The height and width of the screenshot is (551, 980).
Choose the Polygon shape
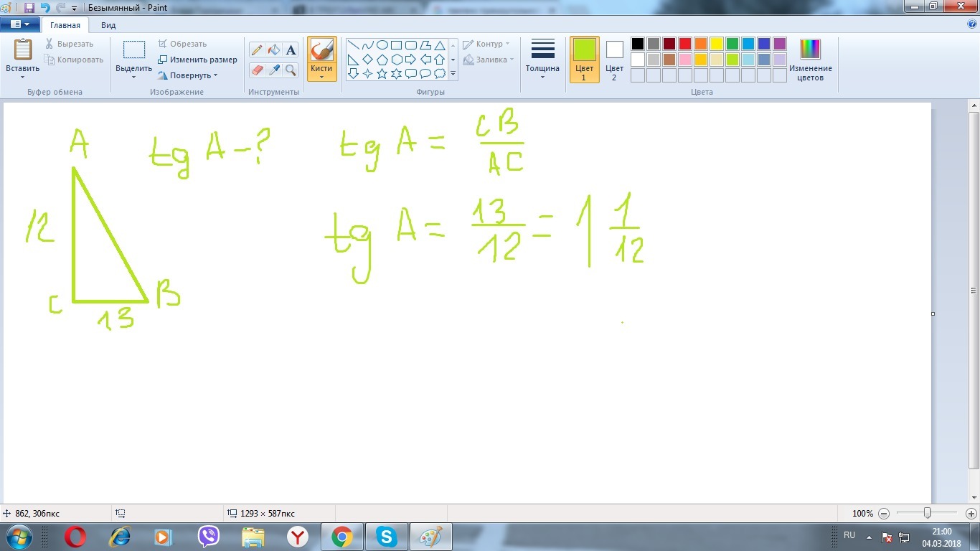coord(425,45)
